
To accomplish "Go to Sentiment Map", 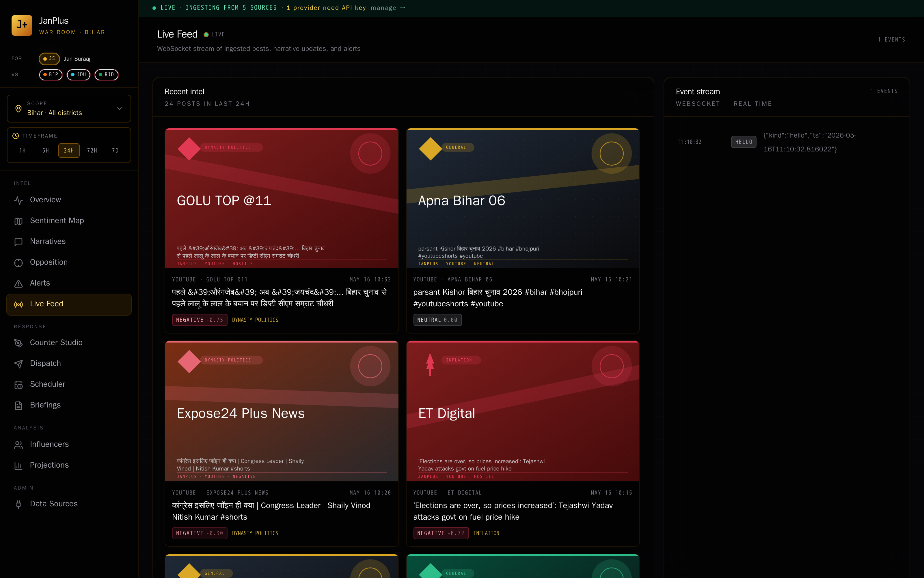I will coord(69,221).
